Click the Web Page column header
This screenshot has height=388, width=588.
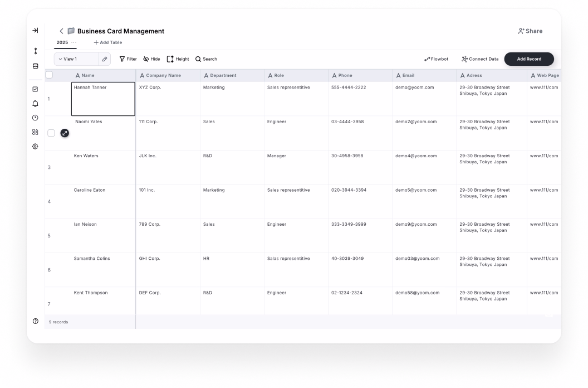coord(545,75)
